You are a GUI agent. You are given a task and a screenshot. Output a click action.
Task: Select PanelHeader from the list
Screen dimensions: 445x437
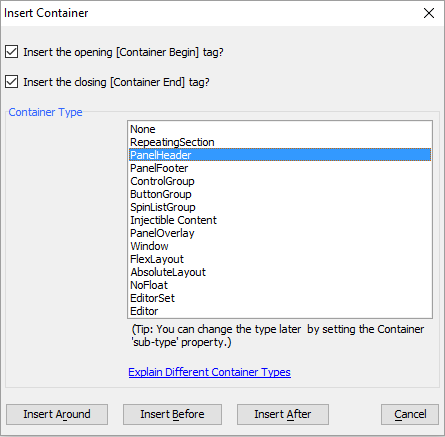(x=280, y=155)
